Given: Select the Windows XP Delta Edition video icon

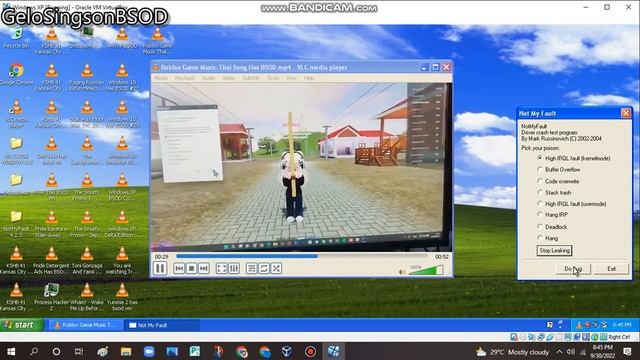Looking at the screenshot, I should (122, 224).
